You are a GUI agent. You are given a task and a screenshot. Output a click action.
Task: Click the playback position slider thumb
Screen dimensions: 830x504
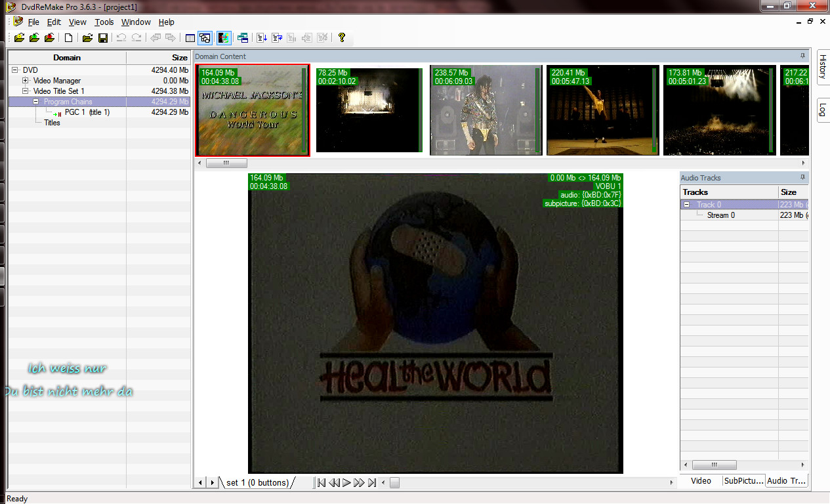(394, 483)
